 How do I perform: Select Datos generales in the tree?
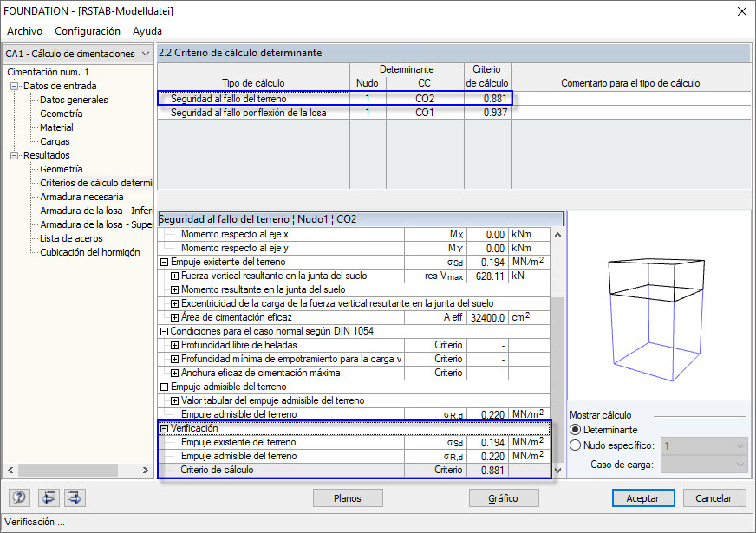(x=74, y=100)
